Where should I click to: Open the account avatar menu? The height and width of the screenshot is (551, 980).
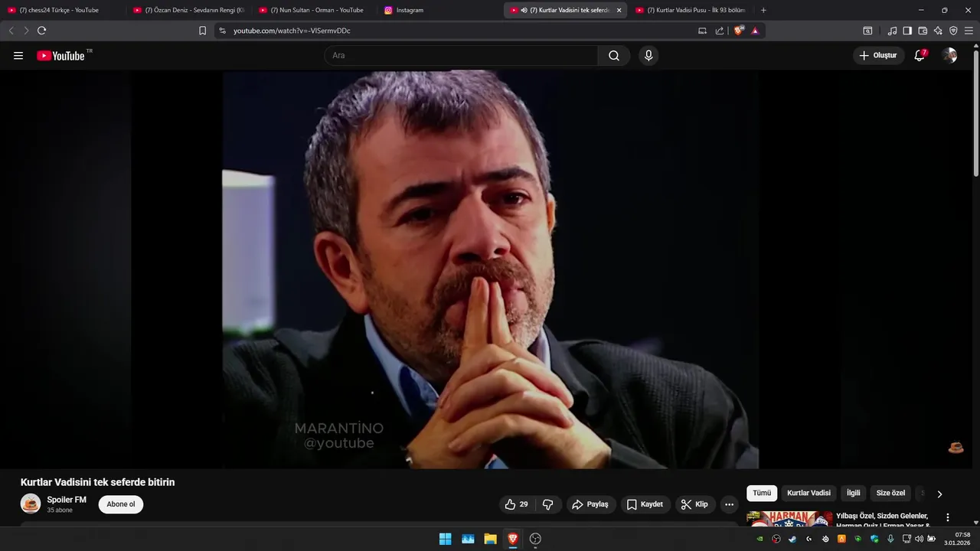(949, 56)
